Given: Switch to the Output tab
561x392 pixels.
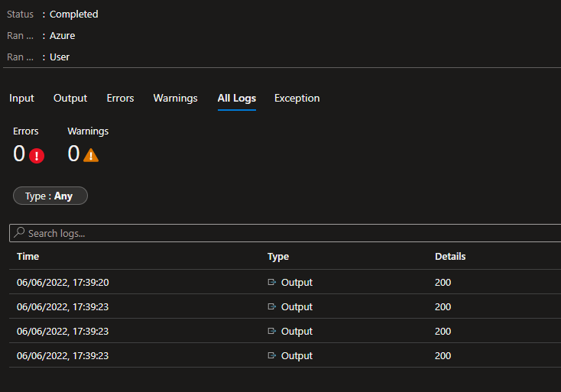Looking at the screenshot, I should (70, 99).
